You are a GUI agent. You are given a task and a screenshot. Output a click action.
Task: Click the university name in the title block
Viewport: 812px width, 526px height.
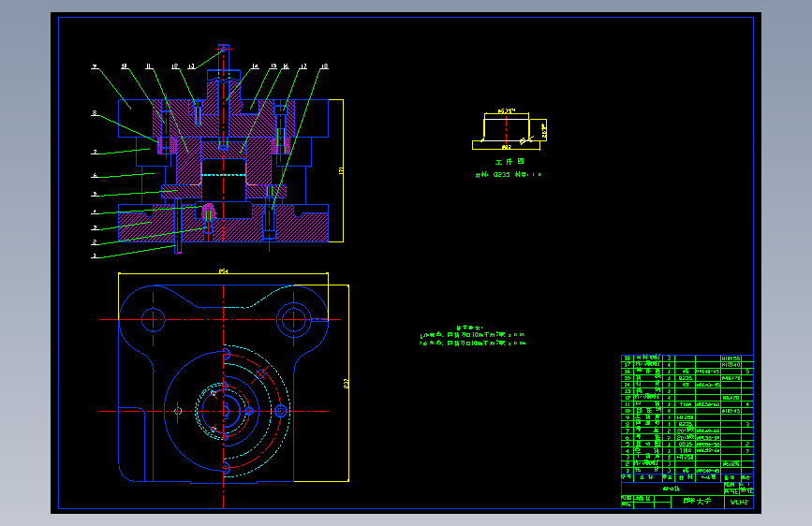[697, 501]
